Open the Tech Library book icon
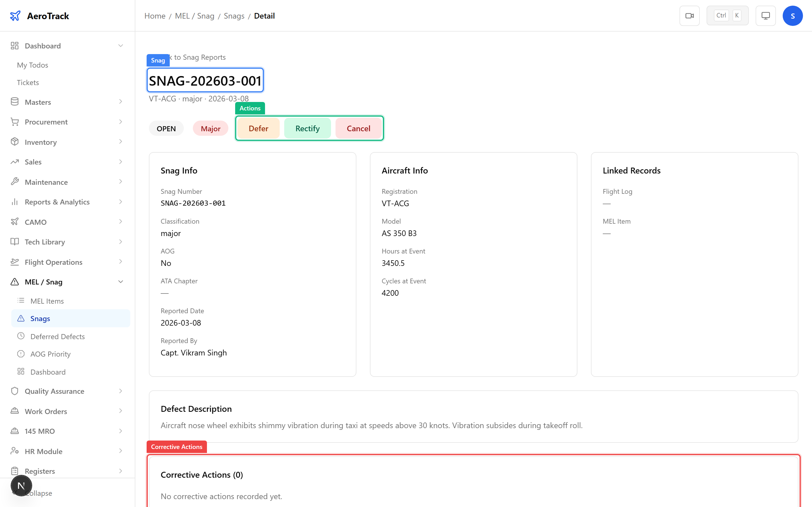Image resolution: width=812 pixels, height=507 pixels. 15,241
